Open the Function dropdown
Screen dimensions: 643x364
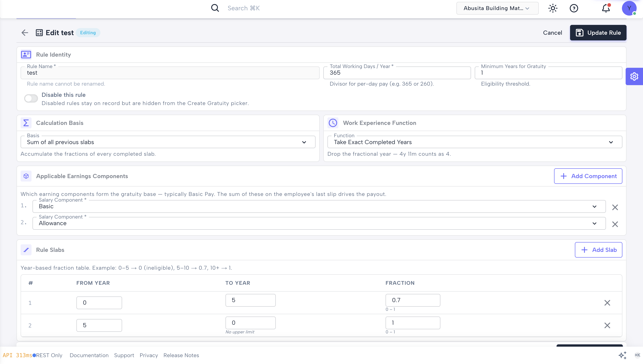(x=474, y=142)
